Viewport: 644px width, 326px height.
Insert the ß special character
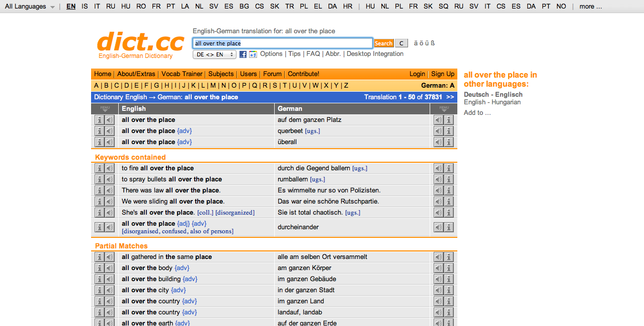coord(433,43)
